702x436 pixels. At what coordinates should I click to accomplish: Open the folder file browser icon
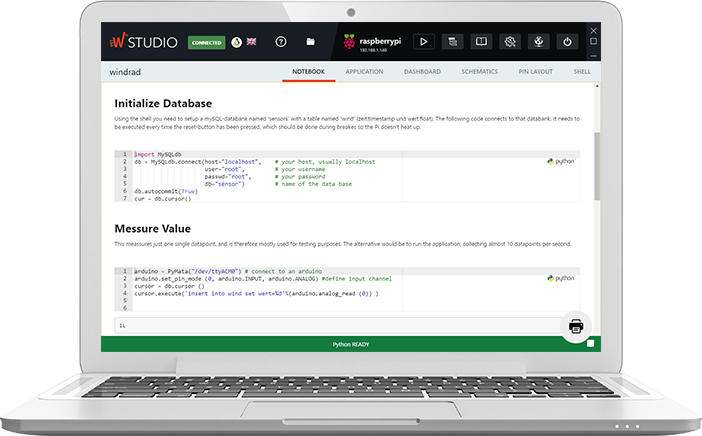(x=311, y=42)
